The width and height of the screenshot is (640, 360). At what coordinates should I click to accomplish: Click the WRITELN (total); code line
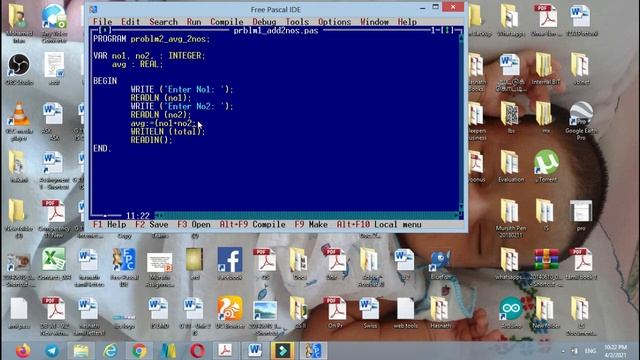pos(168,131)
